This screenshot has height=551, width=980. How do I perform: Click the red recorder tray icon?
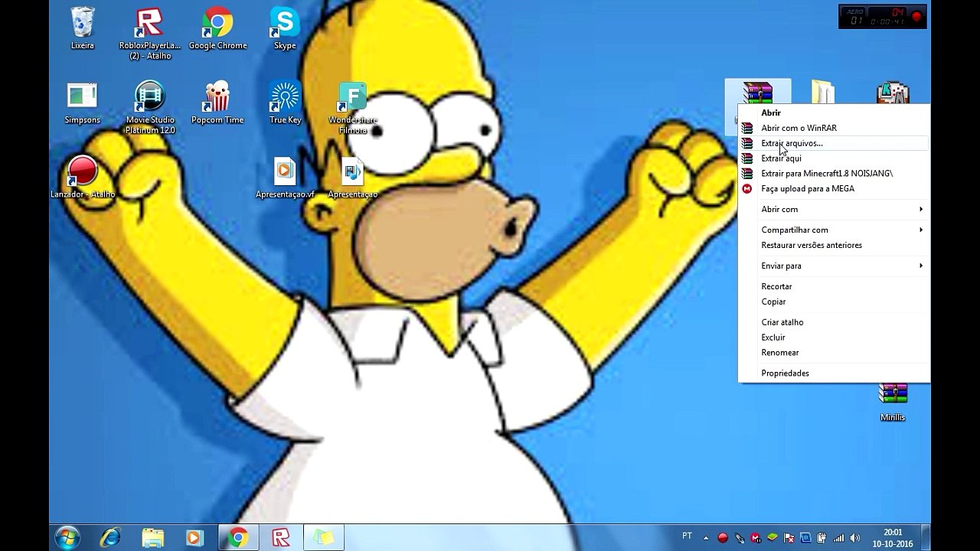pos(723,538)
